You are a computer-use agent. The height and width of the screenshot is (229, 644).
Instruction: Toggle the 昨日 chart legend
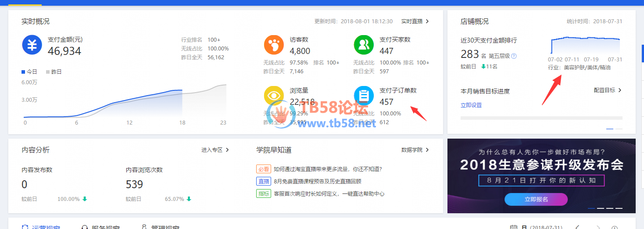click(54, 72)
